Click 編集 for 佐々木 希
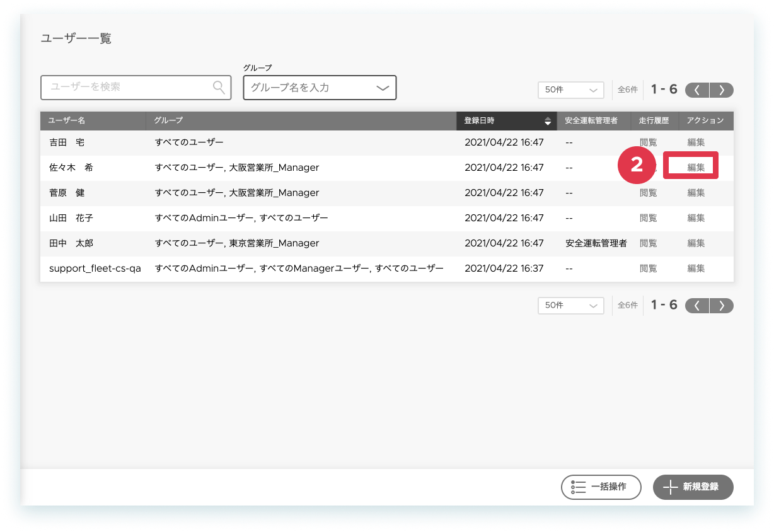 [x=696, y=168]
